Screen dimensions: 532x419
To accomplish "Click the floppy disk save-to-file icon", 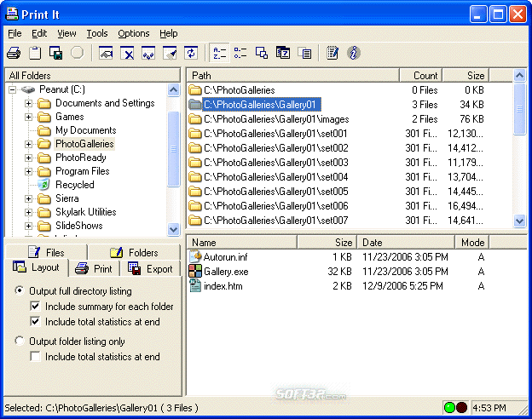I will (x=56, y=53).
